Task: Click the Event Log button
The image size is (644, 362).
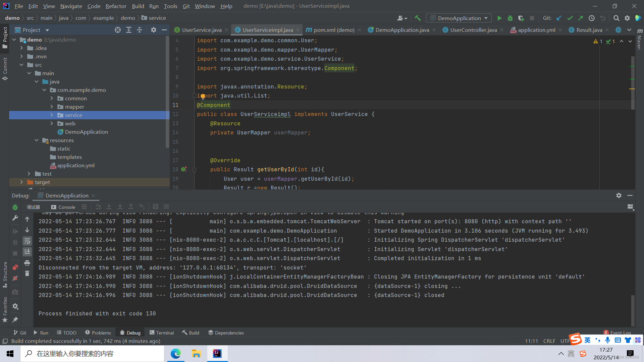Action: tap(620, 333)
